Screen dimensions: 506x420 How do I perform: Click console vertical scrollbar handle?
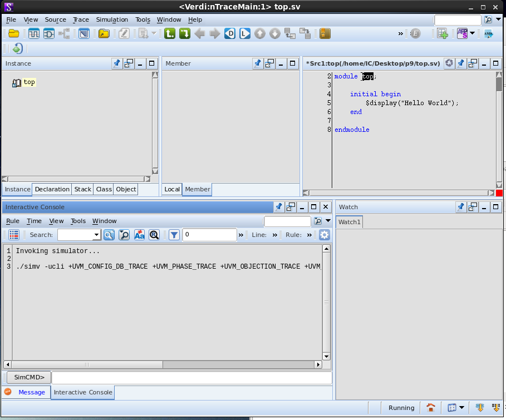326,303
